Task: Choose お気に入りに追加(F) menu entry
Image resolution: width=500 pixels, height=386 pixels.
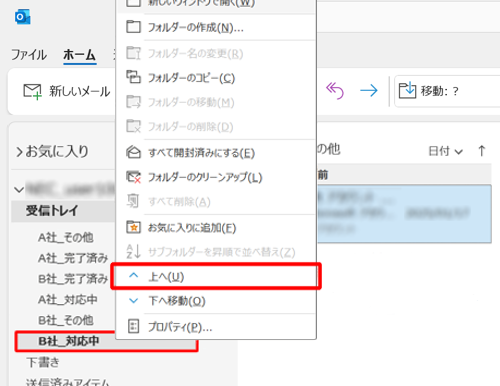Action: point(216,228)
